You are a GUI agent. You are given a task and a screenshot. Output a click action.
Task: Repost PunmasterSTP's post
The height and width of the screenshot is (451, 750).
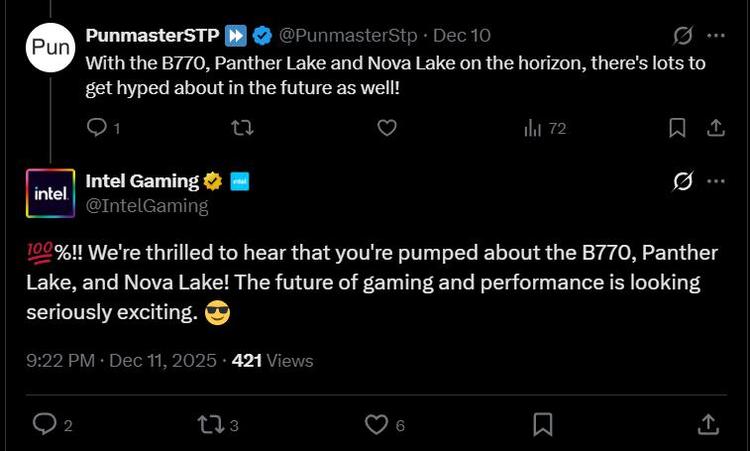pyautogui.click(x=242, y=128)
